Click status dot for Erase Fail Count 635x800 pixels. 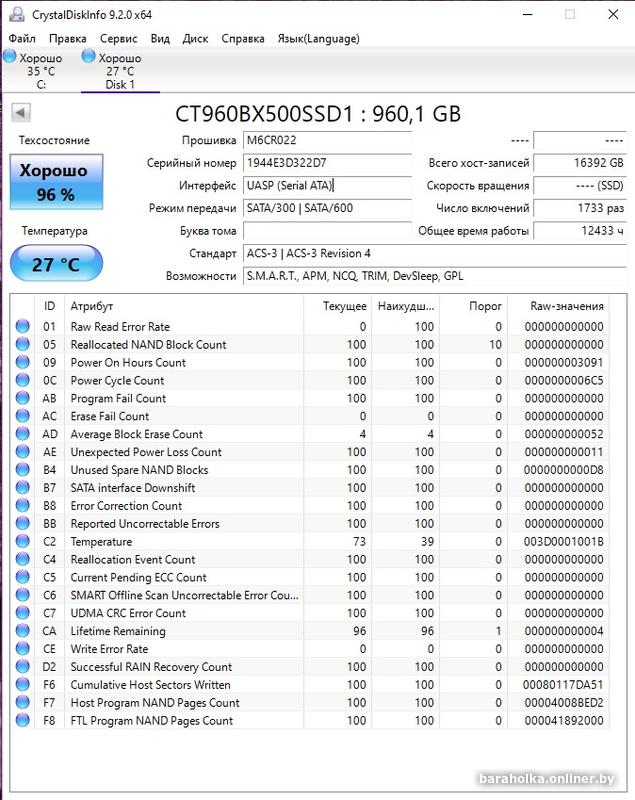point(22,416)
